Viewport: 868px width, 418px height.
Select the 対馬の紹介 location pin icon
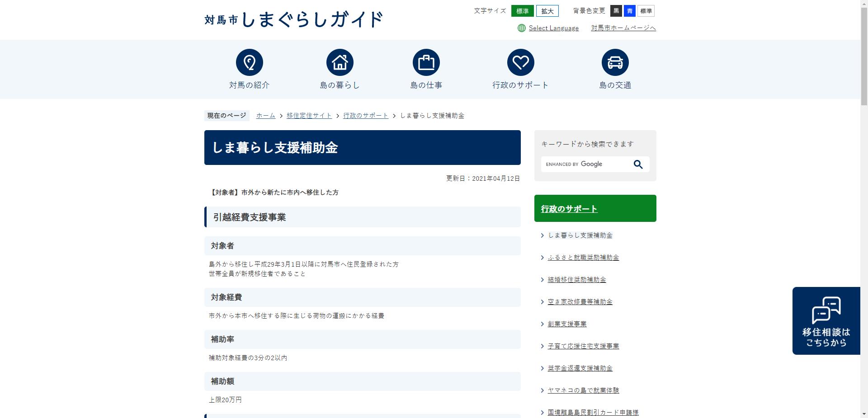[x=249, y=62]
